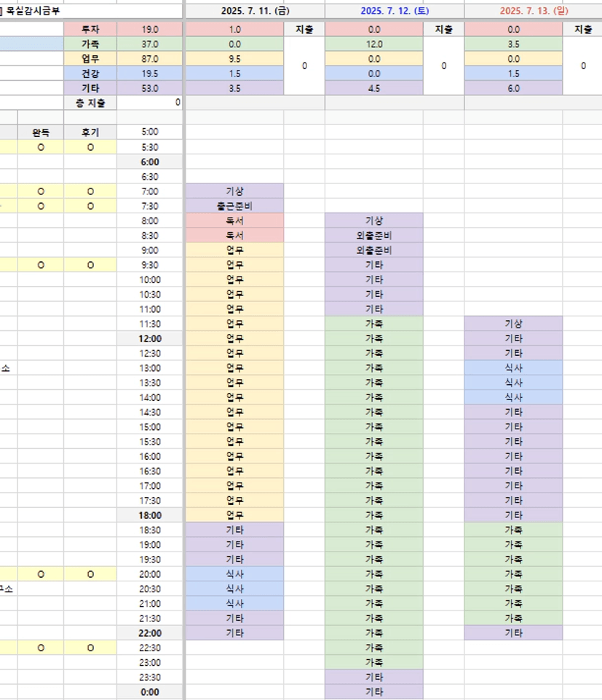Select the 독서 cell at 8:30 on July 11
The width and height of the screenshot is (602, 700).
tap(234, 236)
